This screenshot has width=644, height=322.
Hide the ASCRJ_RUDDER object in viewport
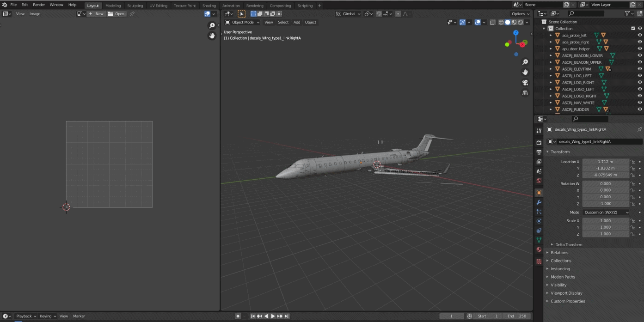(x=640, y=109)
